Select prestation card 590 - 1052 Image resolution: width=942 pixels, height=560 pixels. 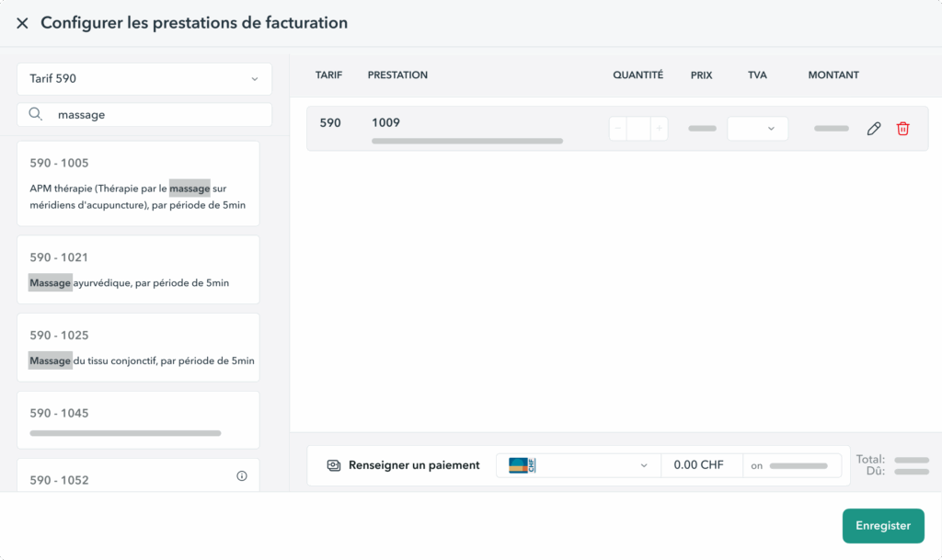click(x=138, y=475)
